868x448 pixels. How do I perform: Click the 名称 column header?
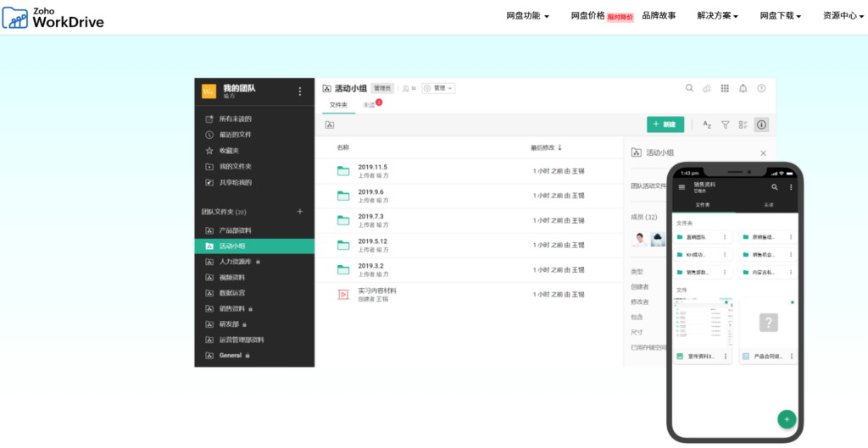343,147
